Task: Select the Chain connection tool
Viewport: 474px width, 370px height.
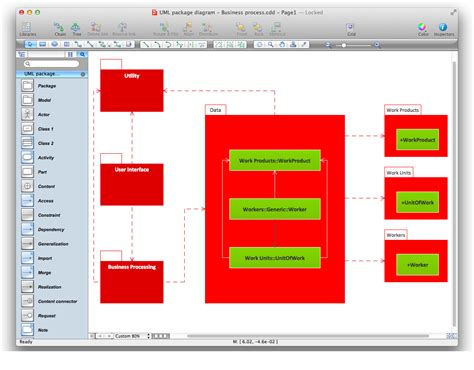Action: click(60, 29)
